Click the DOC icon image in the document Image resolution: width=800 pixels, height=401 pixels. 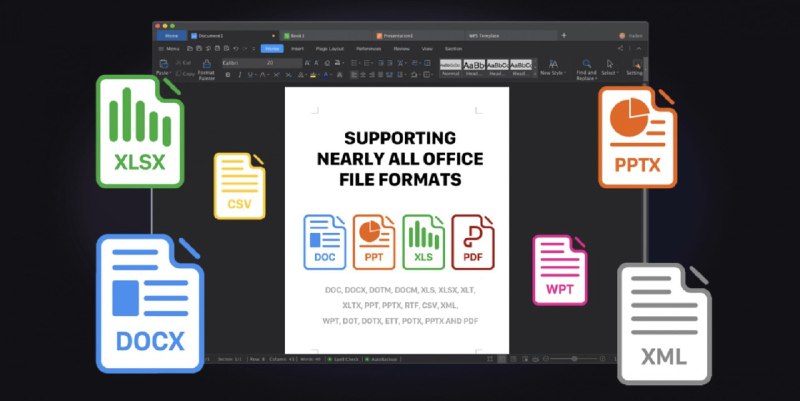pyautogui.click(x=324, y=242)
